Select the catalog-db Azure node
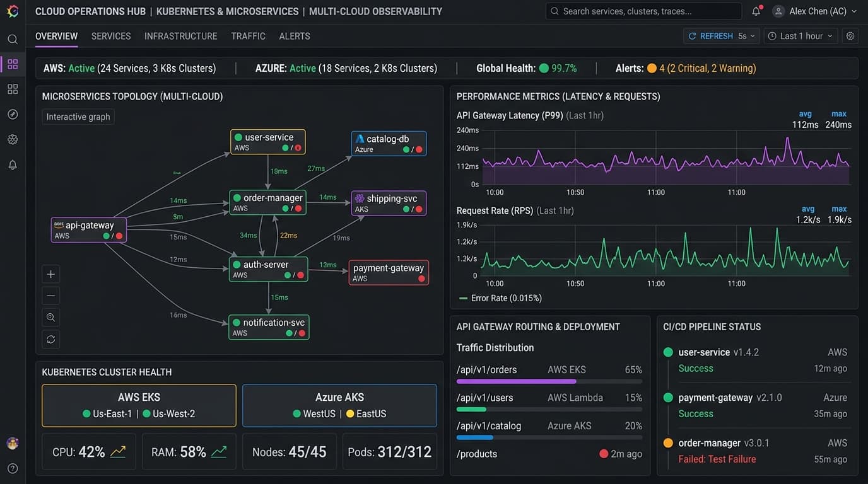This screenshot has width=868, height=484. pos(389,144)
